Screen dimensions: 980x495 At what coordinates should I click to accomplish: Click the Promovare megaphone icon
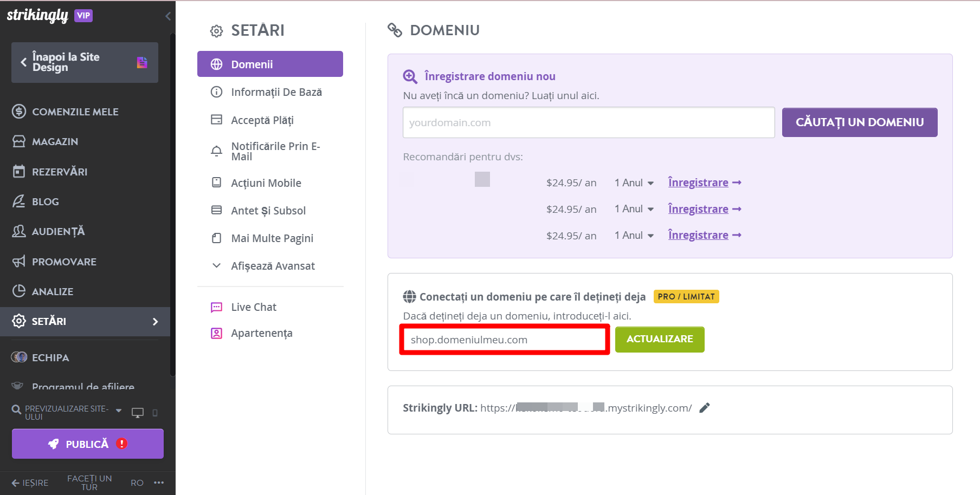tap(19, 262)
